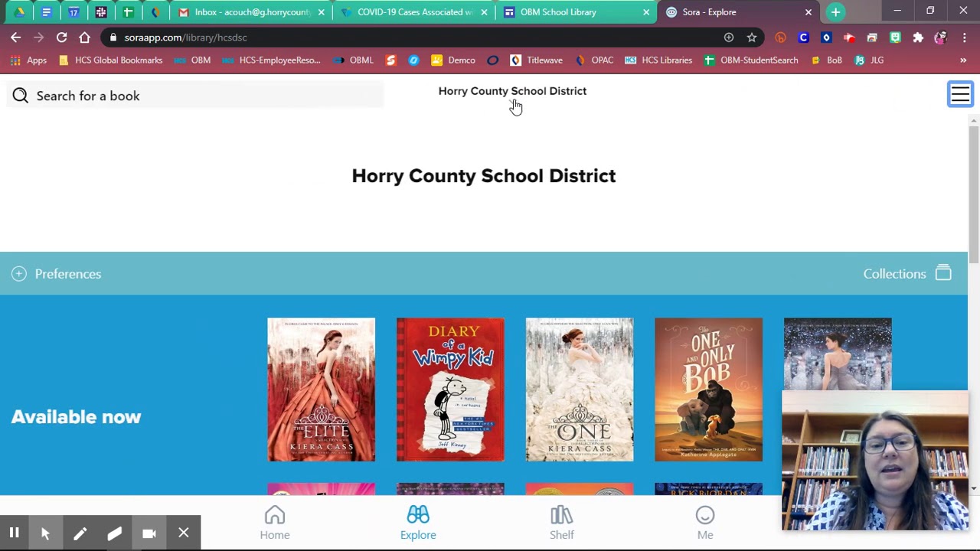
Task: Close the Sora - Explore tab
Action: [808, 12]
